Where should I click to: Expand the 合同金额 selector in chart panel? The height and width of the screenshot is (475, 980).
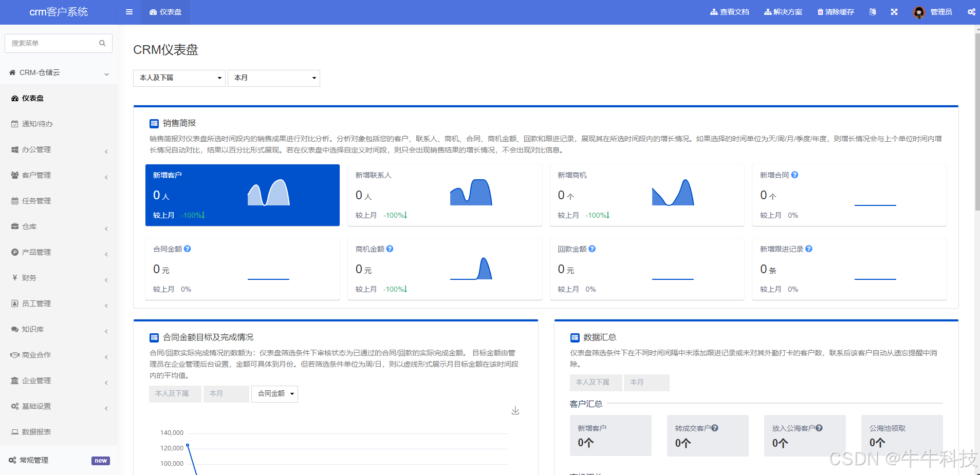coord(274,393)
